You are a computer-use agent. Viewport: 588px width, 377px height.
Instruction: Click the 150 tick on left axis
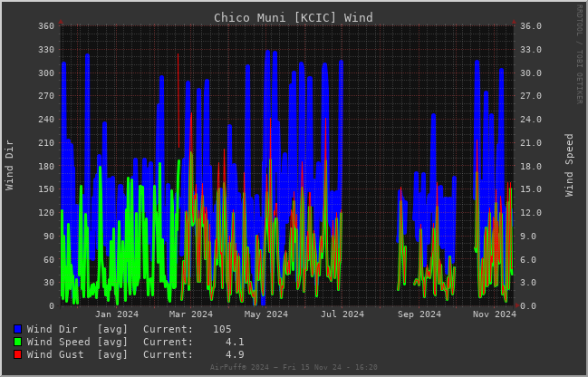point(46,189)
